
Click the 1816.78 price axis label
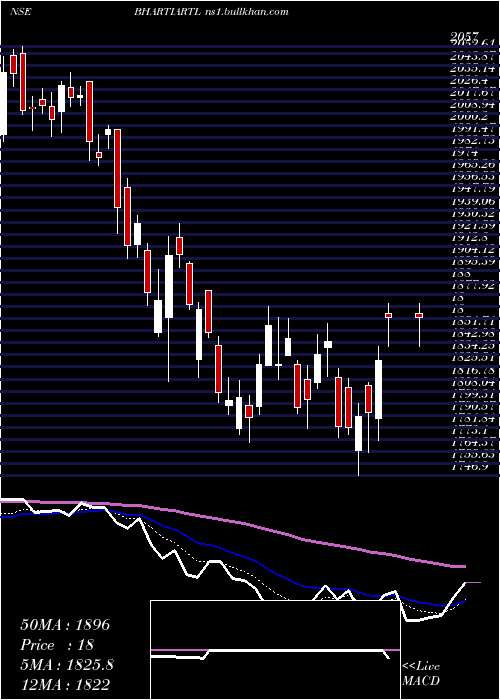471,370
